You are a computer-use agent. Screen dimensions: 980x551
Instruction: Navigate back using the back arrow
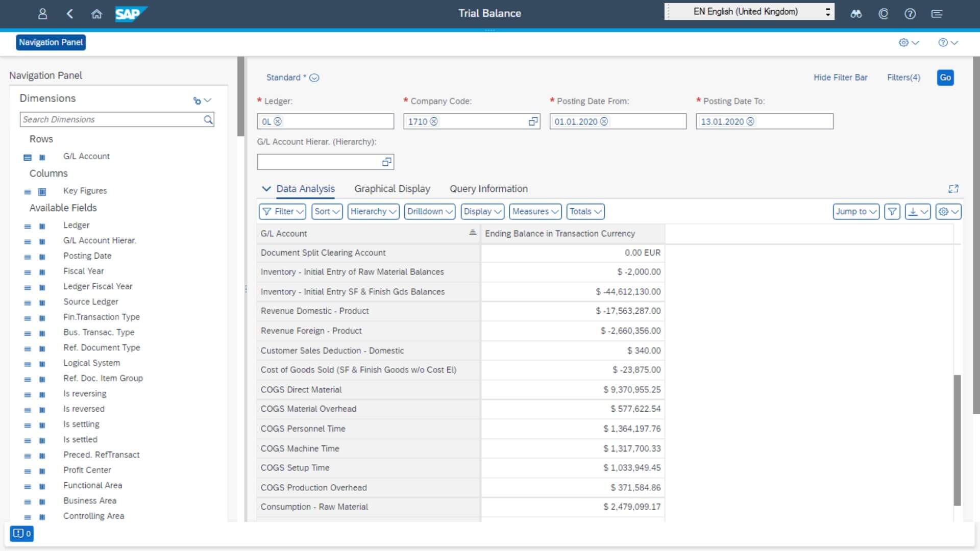[70, 14]
